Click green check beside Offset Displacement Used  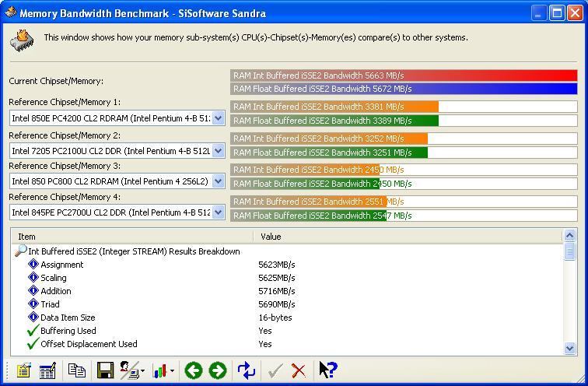[33, 343]
